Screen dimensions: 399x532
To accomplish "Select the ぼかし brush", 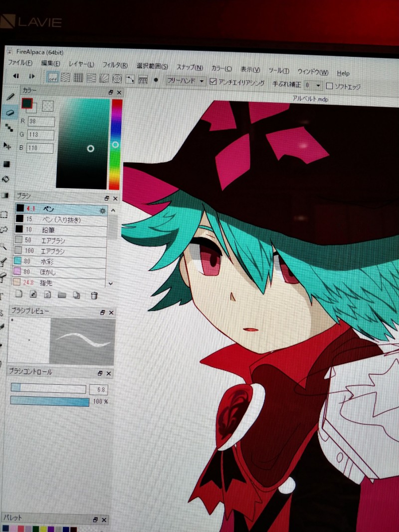I will tap(59, 272).
